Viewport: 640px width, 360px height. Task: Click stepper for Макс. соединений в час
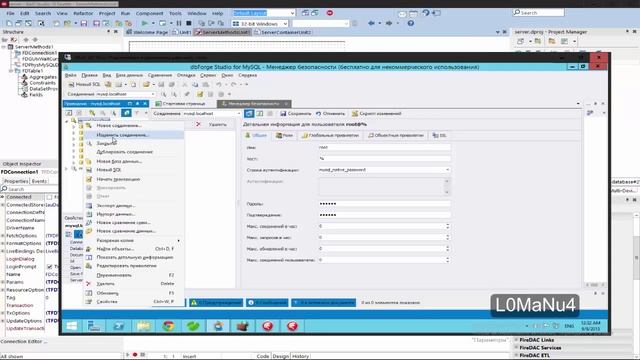pos(448,226)
